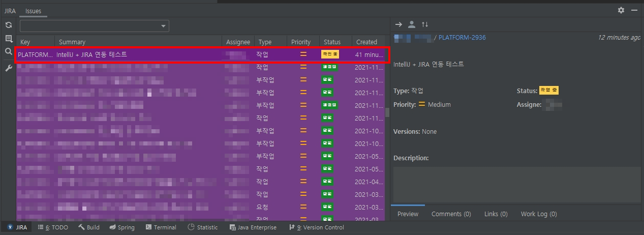
Task: Click the issues table vertical scrollbar thumb
Action: coord(387,112)
